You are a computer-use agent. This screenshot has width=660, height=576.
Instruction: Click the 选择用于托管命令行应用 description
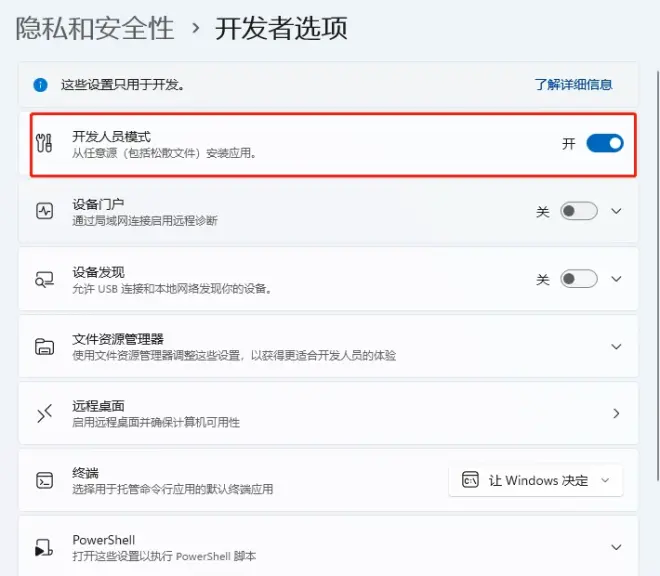click(x=173, y=489)
